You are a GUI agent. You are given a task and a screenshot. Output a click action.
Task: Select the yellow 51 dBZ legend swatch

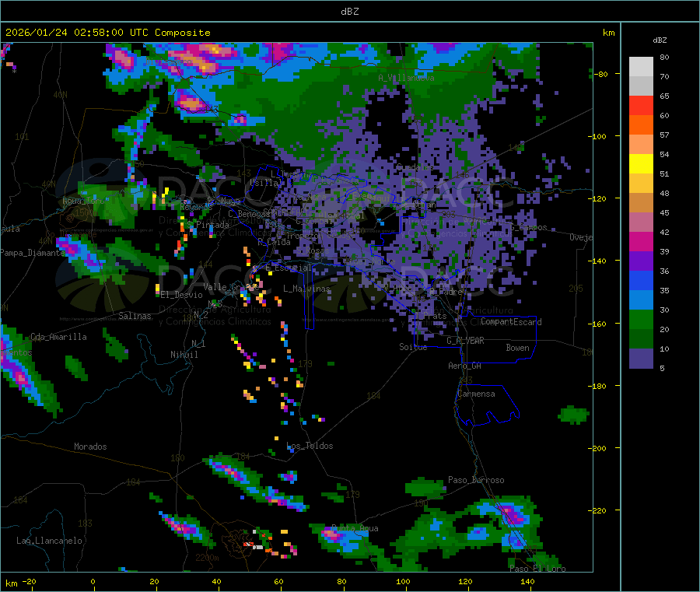tap(641, 164)
